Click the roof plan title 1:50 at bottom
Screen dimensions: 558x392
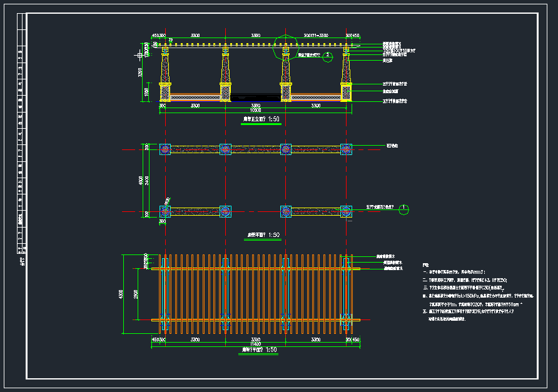point(259,350)
